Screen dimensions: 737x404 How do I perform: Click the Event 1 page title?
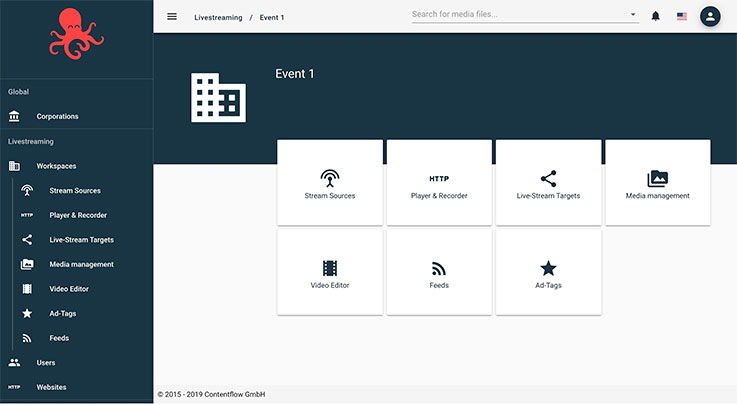(x=295, y=74)
